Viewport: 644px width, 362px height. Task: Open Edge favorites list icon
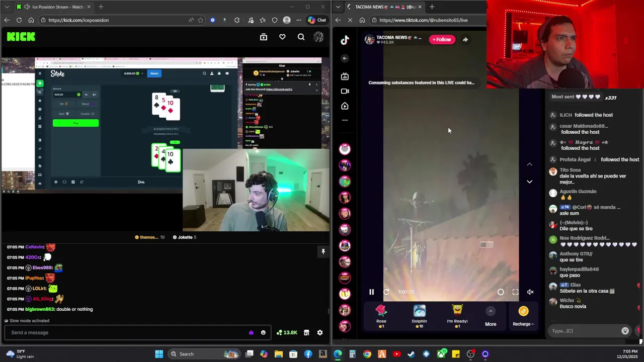263,20
